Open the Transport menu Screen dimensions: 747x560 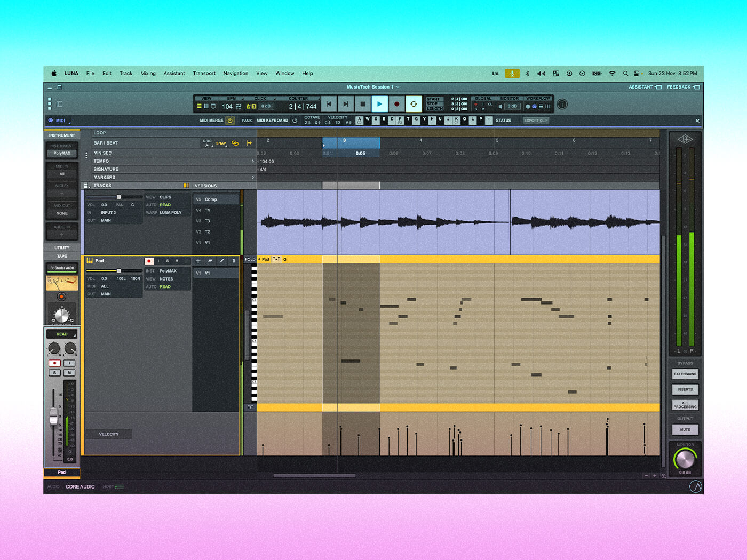pos(204,74)
